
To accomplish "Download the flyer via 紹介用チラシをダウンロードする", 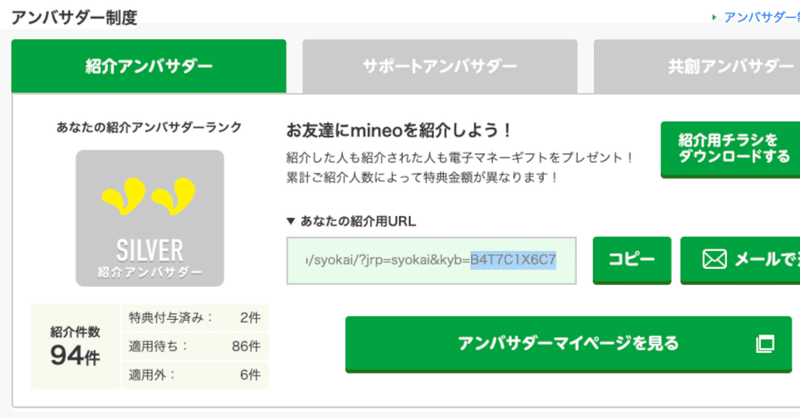I will pyautogui.click(x=732, y=149).
